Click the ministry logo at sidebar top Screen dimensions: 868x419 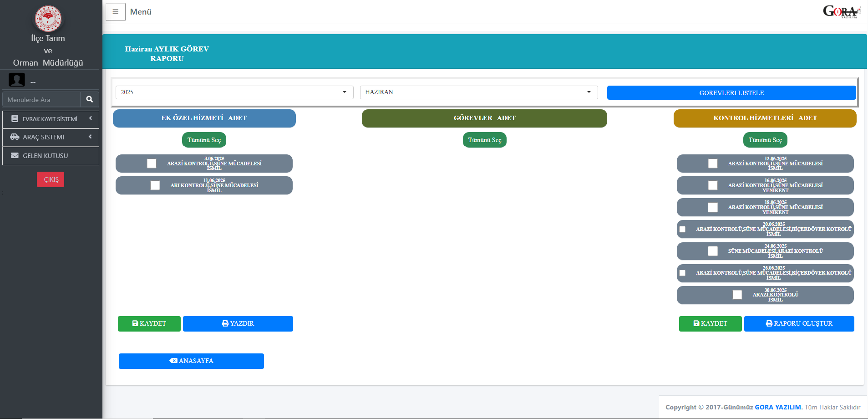(x=48, y=19)
